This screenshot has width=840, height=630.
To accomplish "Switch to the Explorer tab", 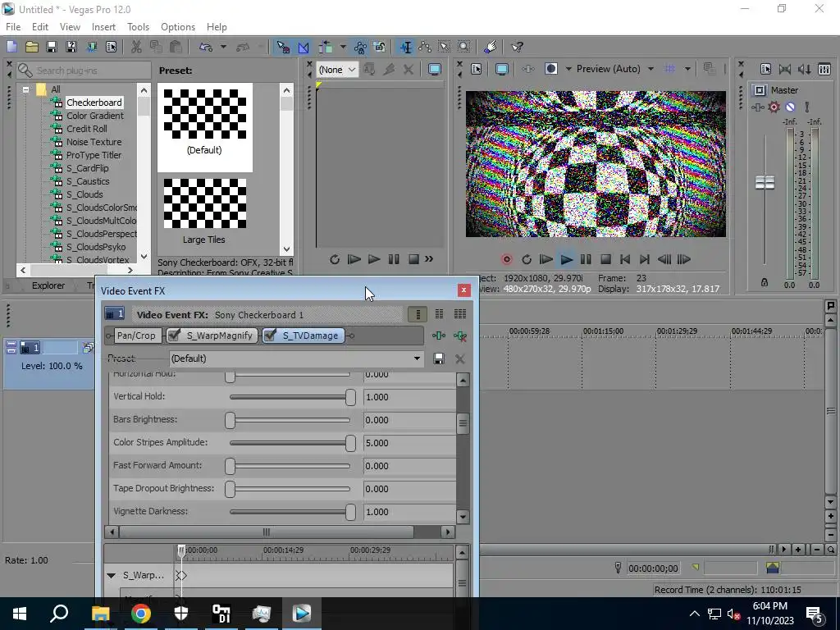I will [x=48, y=285].
